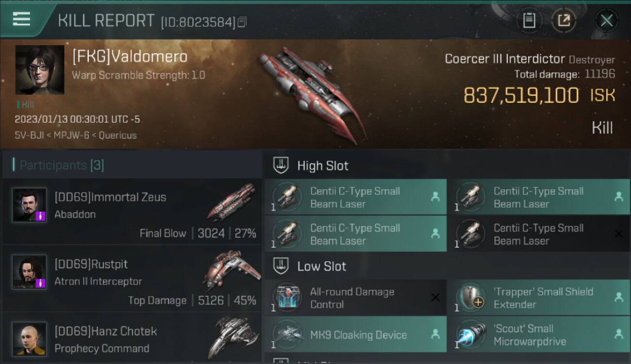The width and height of the screenshot is (631, 364).
Task: Copy the kill report ID
Action: pos(243,22)
